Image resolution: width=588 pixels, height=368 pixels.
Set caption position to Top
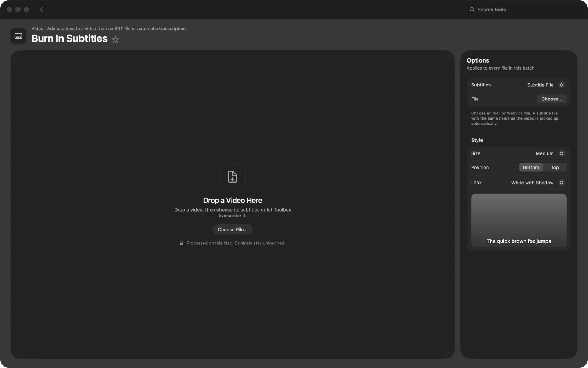(555, 167)
